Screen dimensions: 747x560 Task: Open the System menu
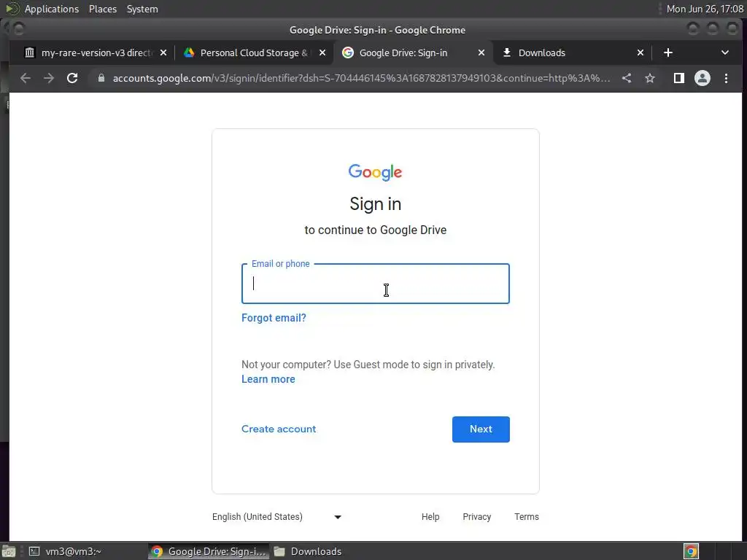[142, 9]
